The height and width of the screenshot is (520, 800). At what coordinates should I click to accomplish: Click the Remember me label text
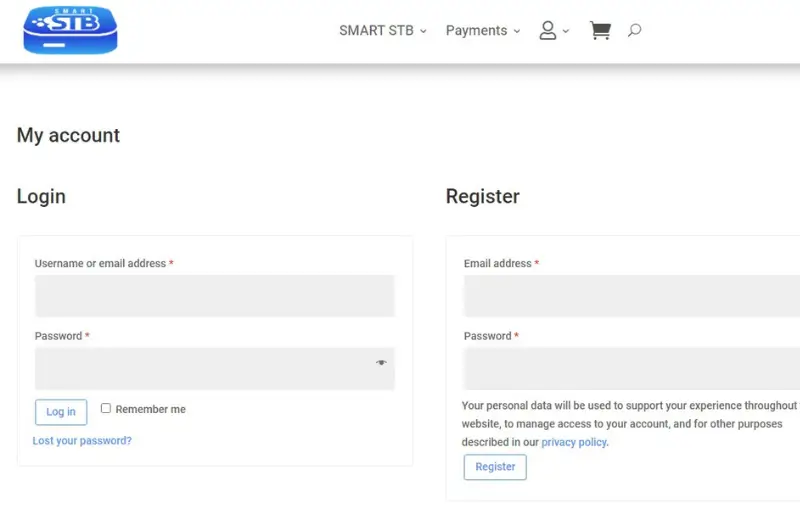coord(151,409)
